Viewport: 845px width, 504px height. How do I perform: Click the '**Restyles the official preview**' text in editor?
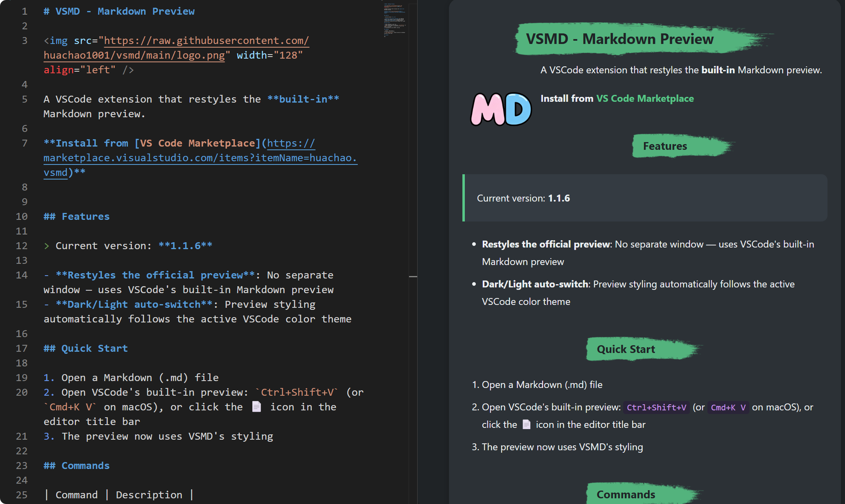[155, 275]
